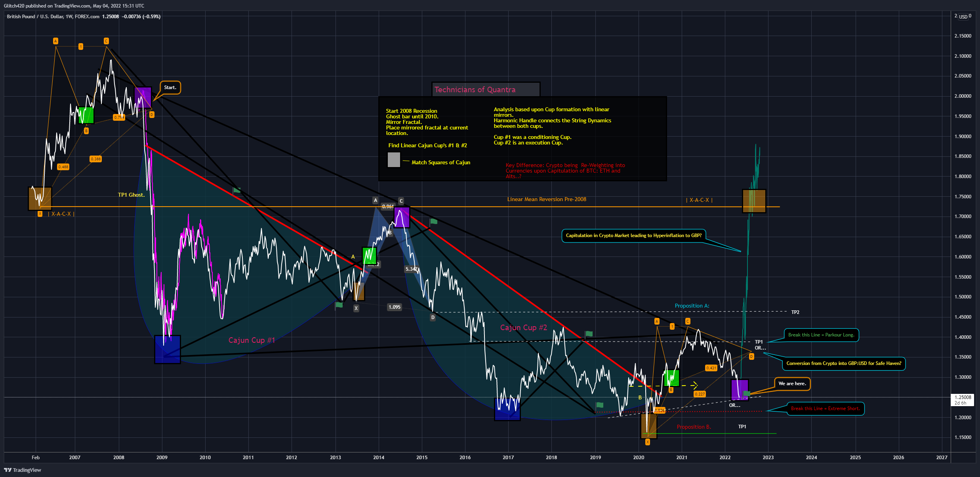
Task: Click the 'Key Difference: Crypto being Re-Weighting' red note
Action: [x=565, y=171]
